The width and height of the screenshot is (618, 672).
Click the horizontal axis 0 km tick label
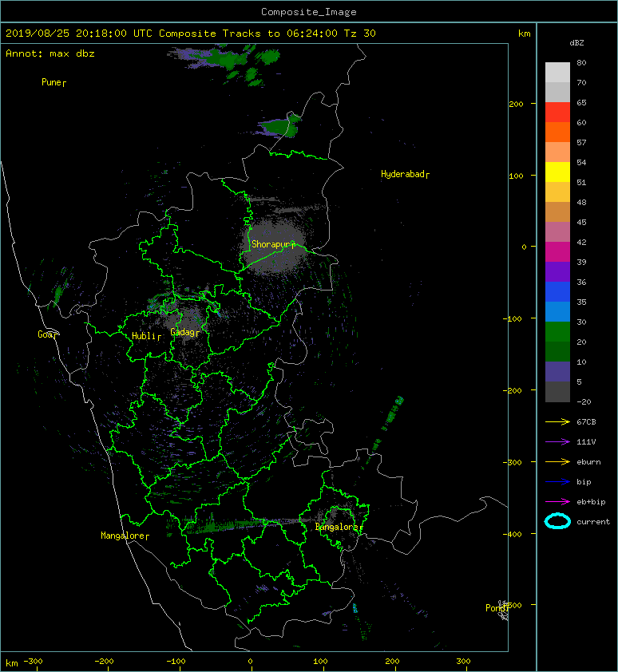click(x=251, y=662)
